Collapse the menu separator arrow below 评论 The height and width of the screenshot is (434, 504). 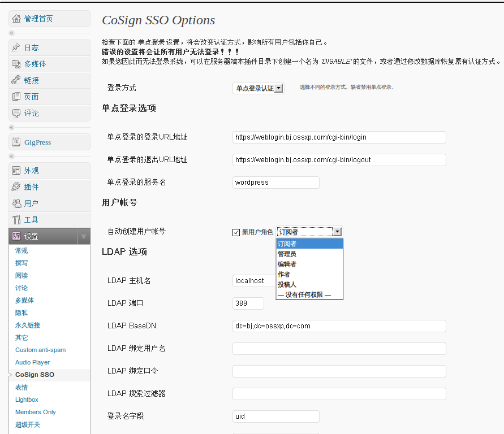[11, 128]
